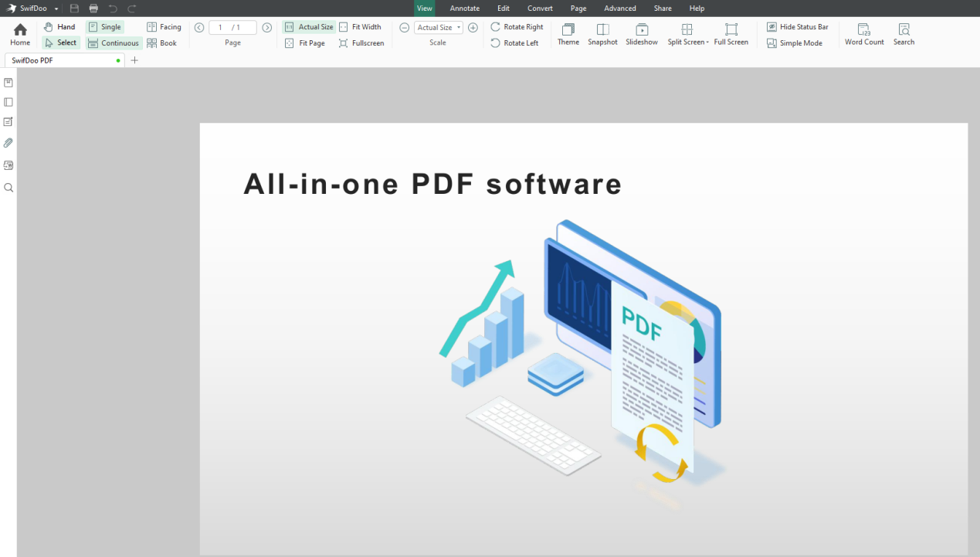980x557 pixels.
Task: Add a new tab with plus button
Action: click(x=134, y=60)
